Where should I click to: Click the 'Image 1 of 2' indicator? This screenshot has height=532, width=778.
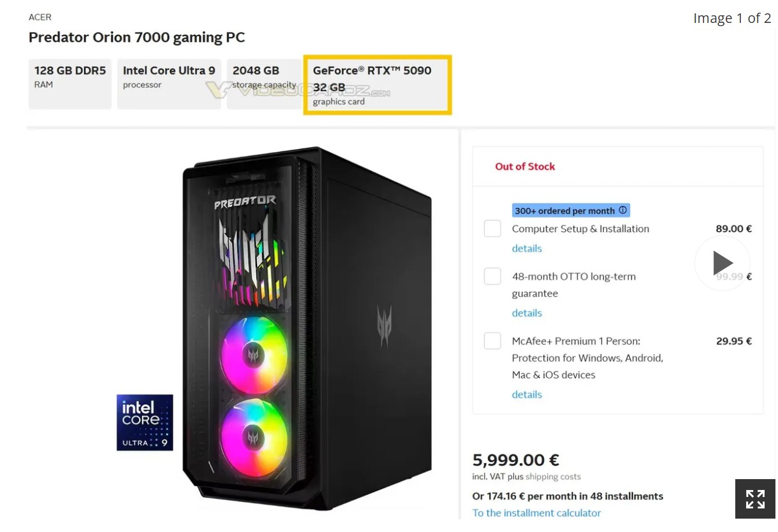point(731,18)
